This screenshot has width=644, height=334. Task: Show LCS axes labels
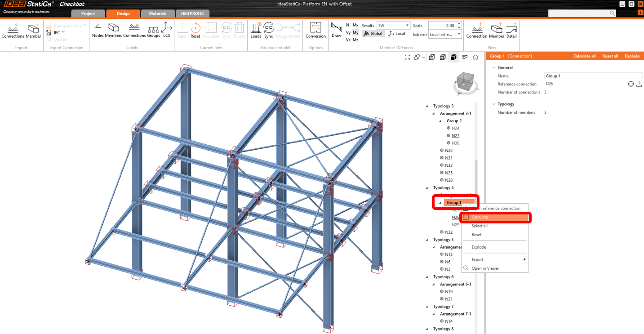(167, 30)
